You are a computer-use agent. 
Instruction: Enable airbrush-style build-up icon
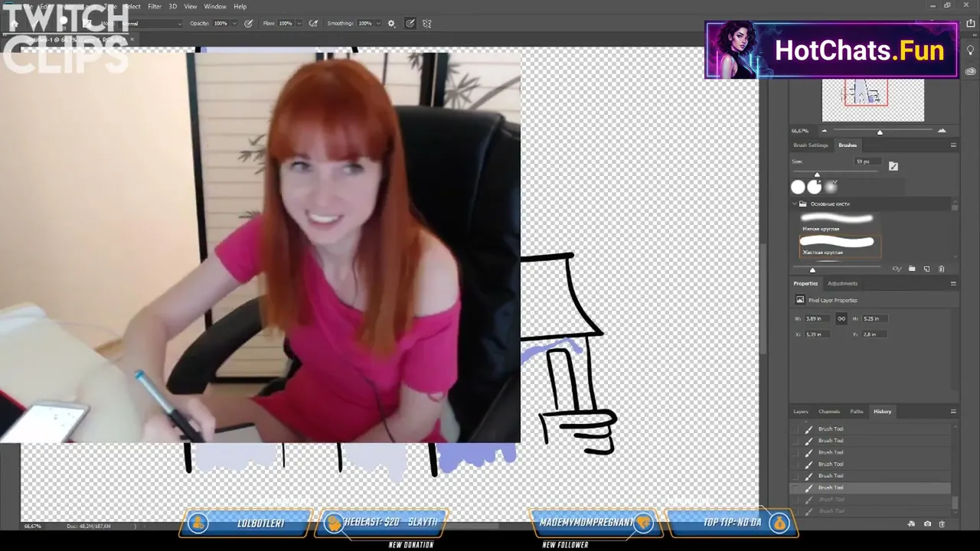click(313, 24)
